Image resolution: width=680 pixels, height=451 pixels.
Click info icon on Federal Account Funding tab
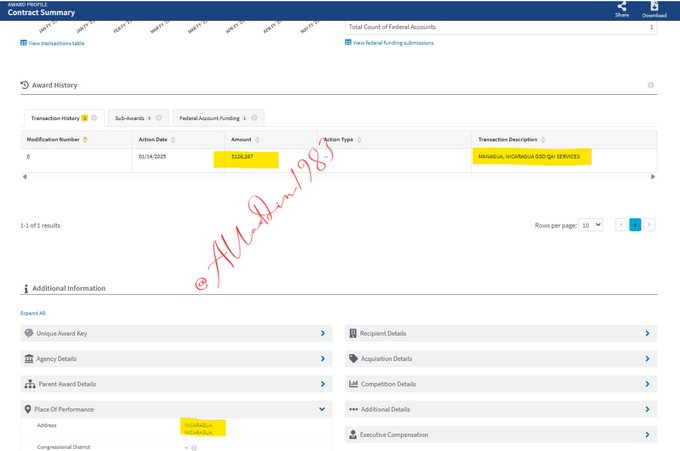pos(253,118)
